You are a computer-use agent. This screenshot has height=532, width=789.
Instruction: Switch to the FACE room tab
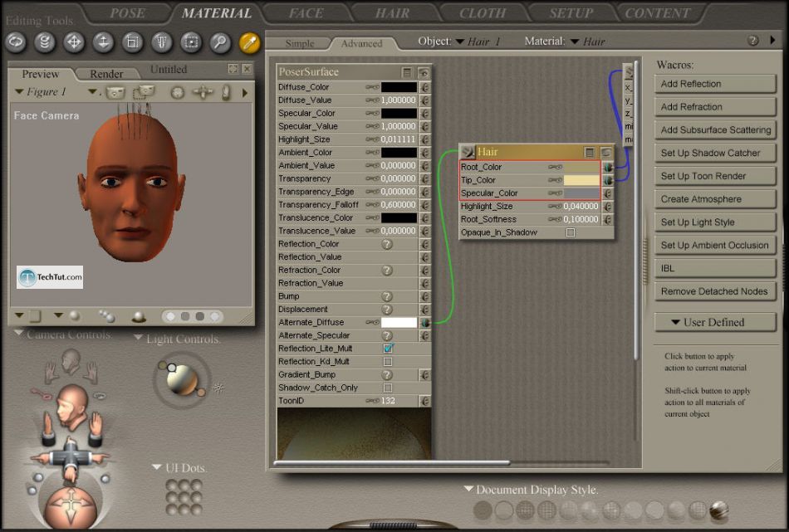[x=306, y=13]
